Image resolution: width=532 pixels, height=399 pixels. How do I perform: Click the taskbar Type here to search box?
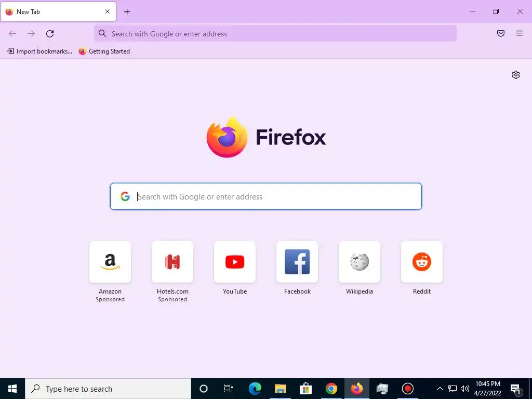tap(108, 389)
